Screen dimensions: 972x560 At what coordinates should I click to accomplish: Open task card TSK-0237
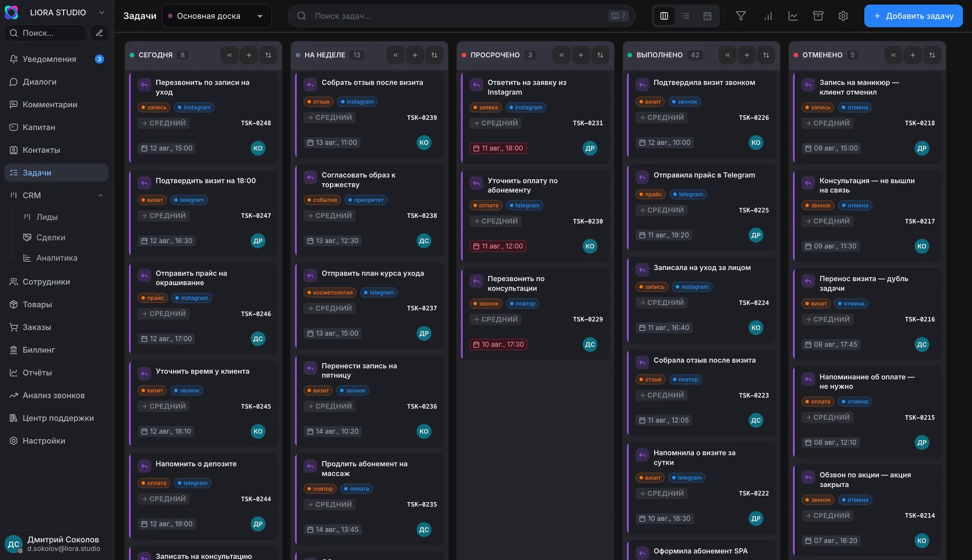coord(369,306)
